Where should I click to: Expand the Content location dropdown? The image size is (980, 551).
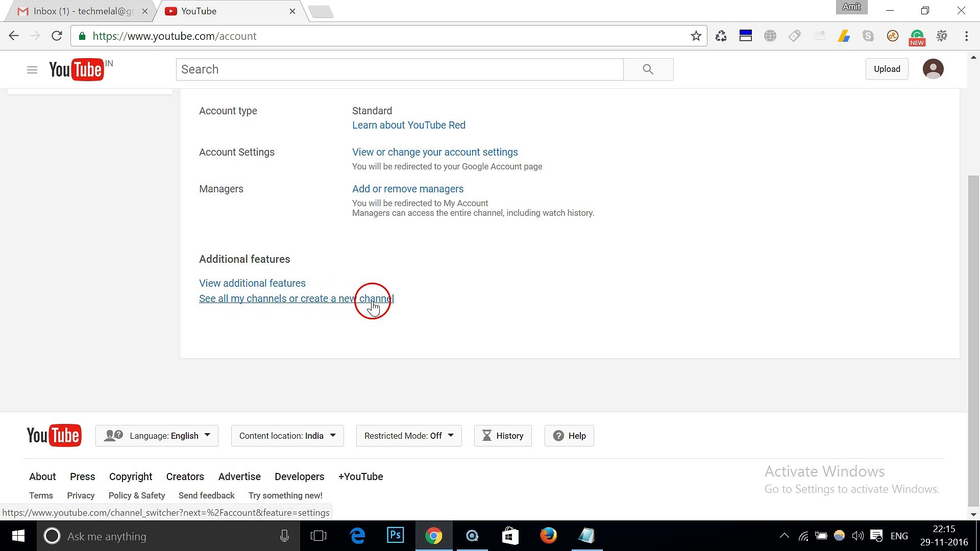coord(286,436)
